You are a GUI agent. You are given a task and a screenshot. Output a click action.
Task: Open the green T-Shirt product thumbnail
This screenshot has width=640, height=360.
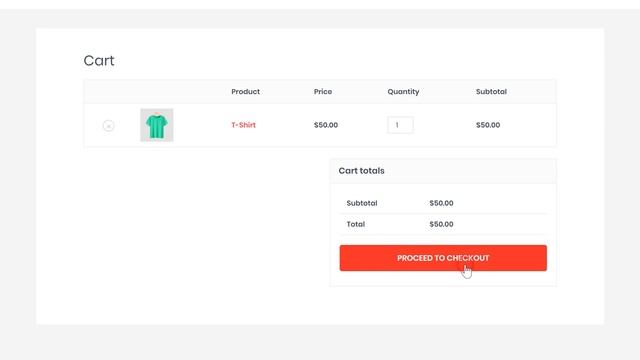click(x=157, y=125)
